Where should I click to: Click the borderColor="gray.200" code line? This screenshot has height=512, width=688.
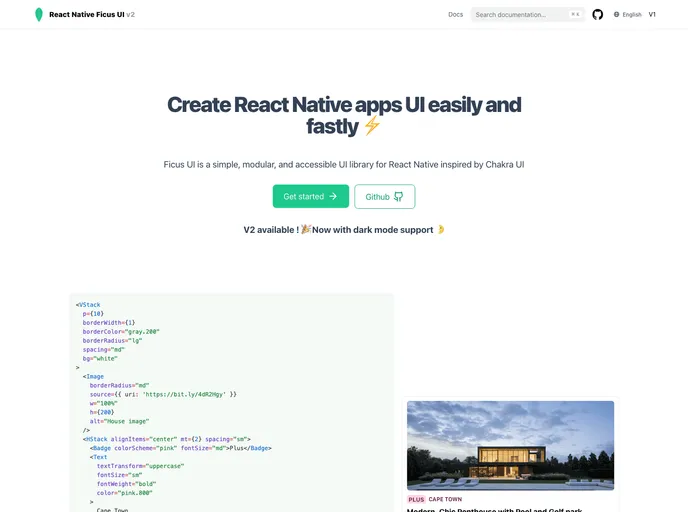121,332
